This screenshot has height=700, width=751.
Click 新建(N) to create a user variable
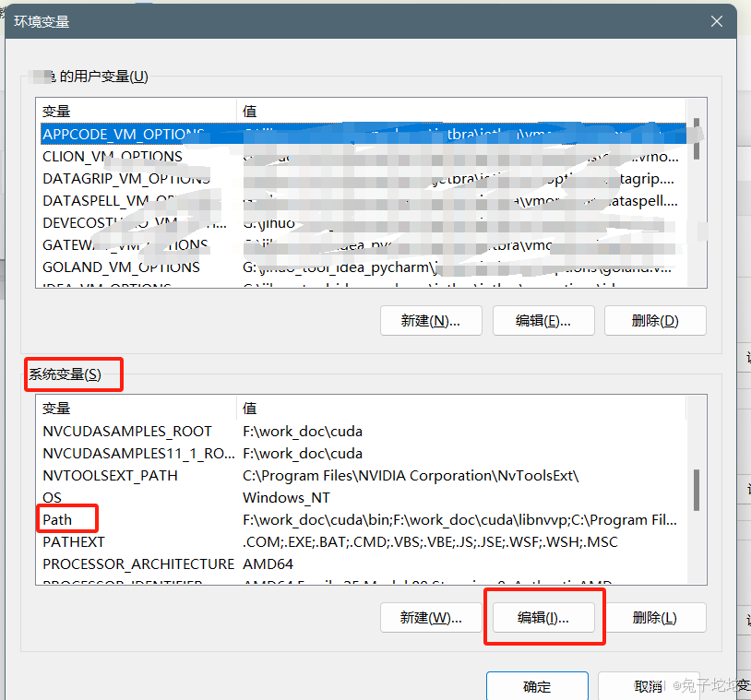pos(431,320)
